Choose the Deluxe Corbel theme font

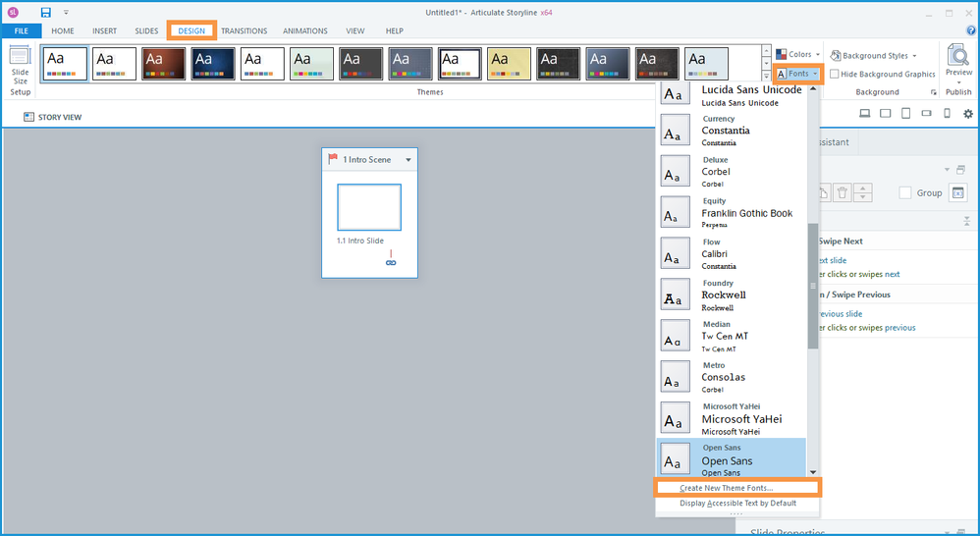732,171
